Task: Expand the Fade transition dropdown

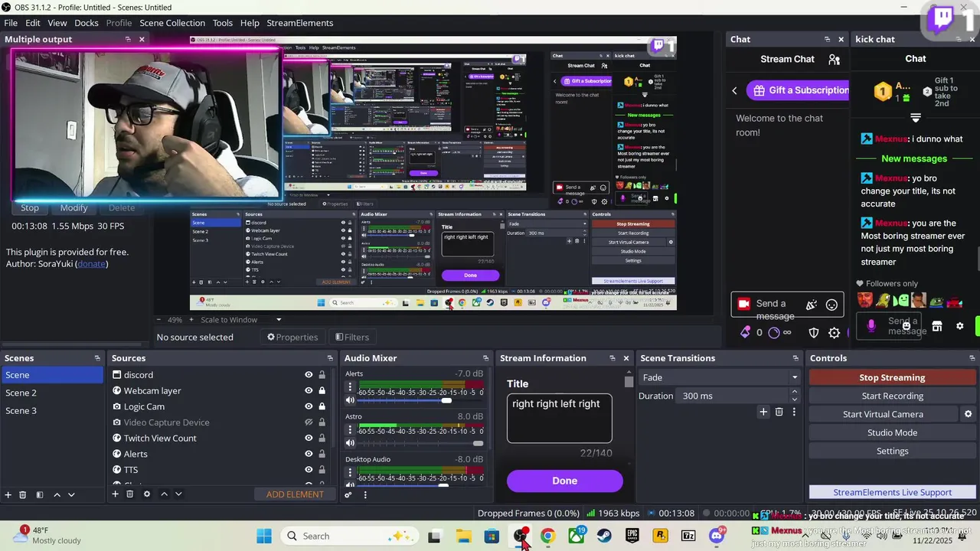Action: point(720,377)
